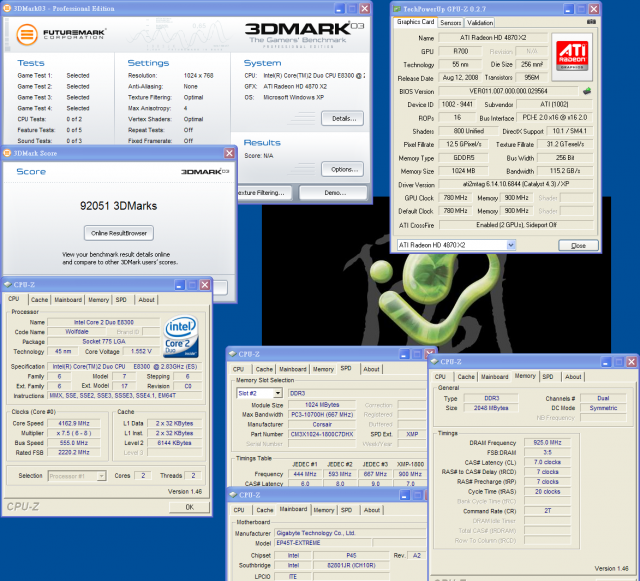Click the Part Number field CM3X1024-1800C7DHX
This screenshot has height=581, width=640.
[322, 434]
